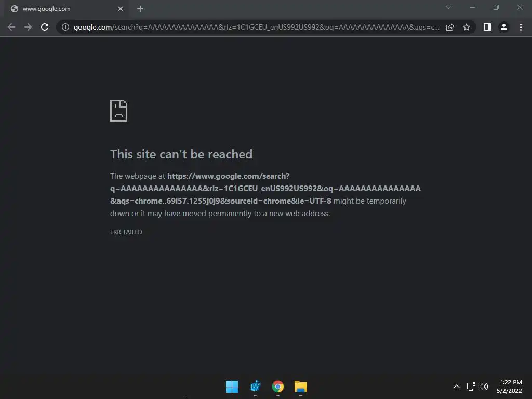Show hidden system tray icons
532x399 pixels.
point(457,387)
